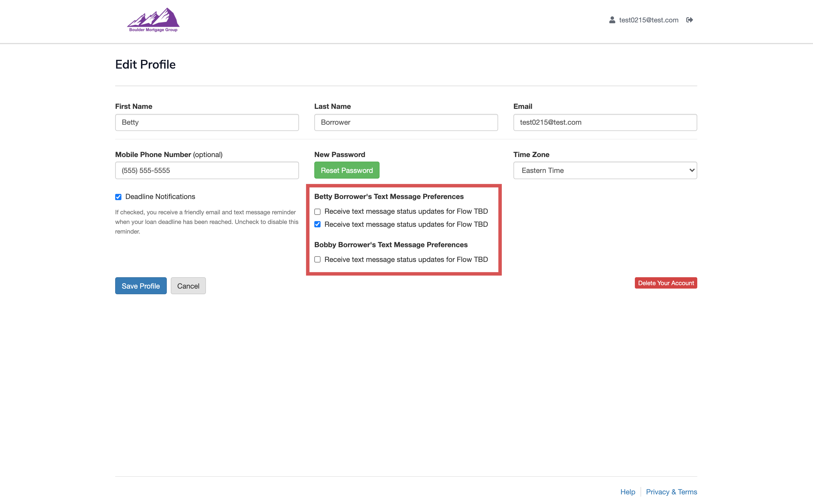Open the Help link in footer
Viewport: 813px width, 504px height.
[x=627, y=492]
